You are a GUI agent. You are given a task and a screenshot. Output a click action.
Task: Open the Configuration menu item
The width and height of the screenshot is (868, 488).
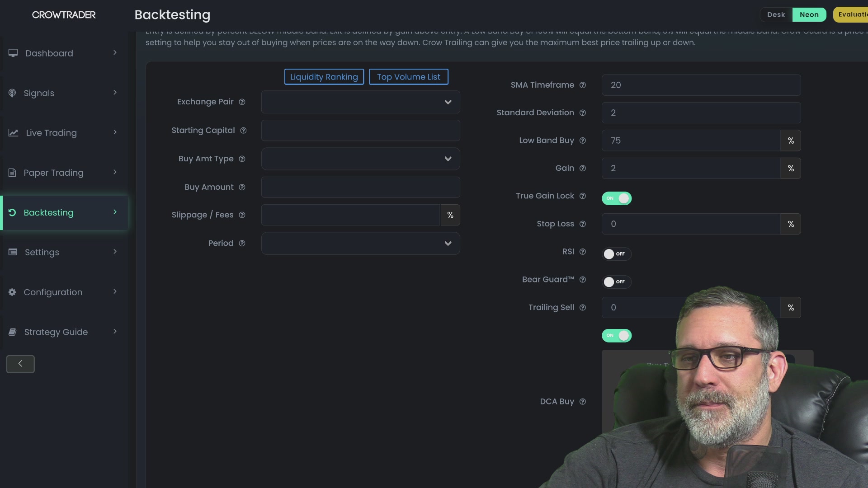click(x=65, y=292)
